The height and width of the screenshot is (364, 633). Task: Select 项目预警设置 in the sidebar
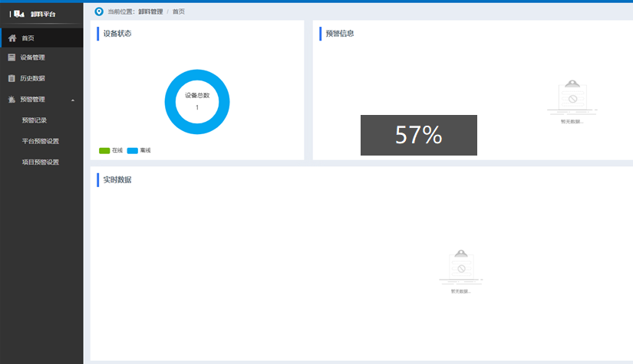click(x=41, y=162)
